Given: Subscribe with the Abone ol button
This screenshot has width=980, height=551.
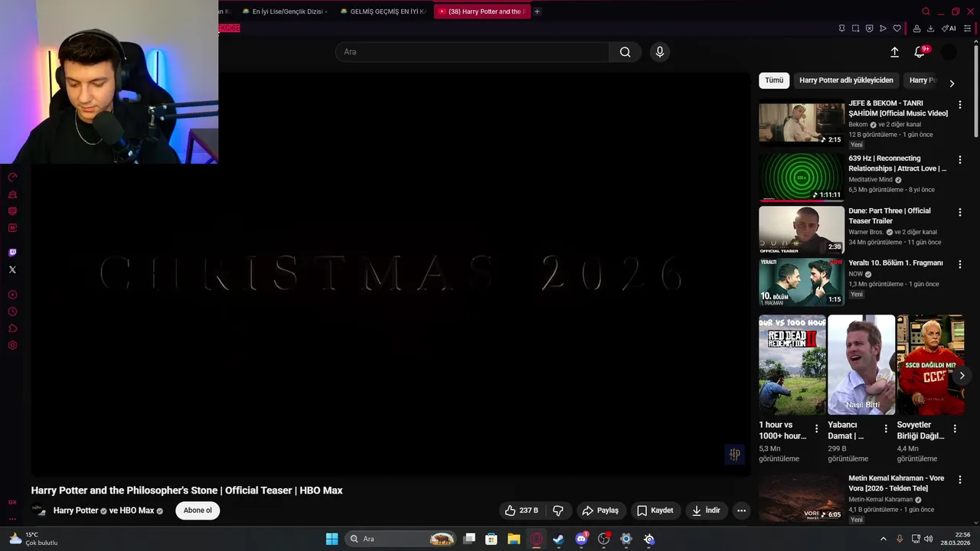Looking at the screenshot, I should tap(198, 510).
